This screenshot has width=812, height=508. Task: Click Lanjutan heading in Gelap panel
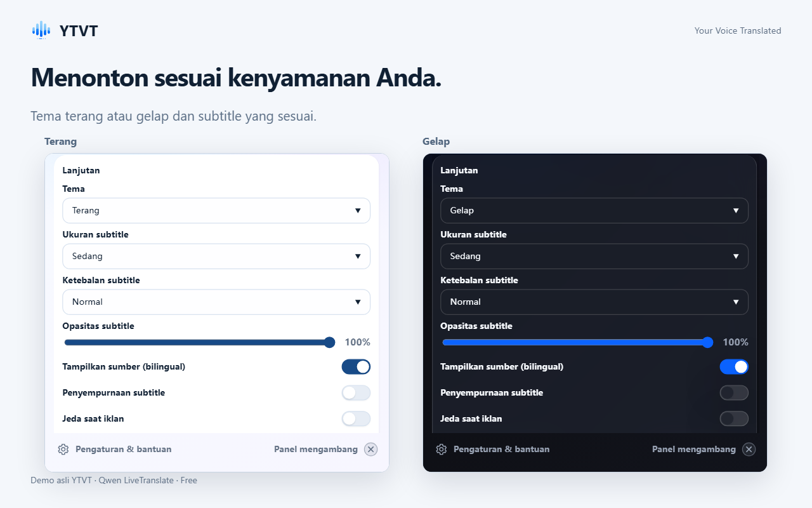459,170
